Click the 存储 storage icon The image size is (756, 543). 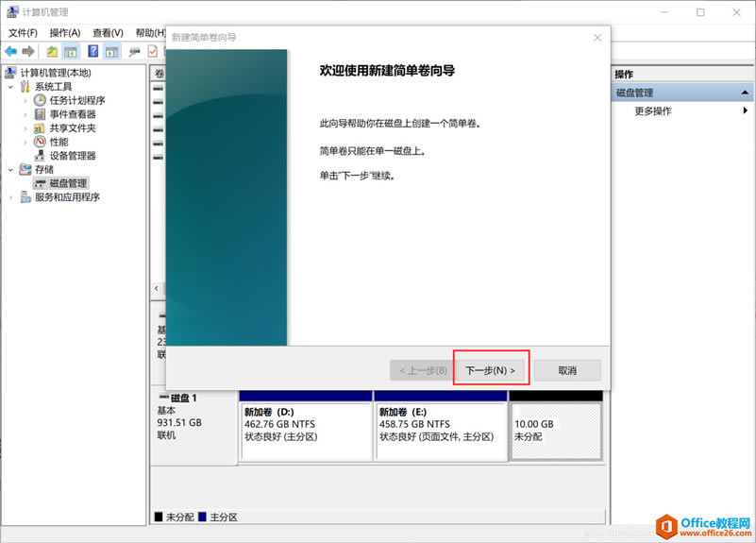(25, 169)
